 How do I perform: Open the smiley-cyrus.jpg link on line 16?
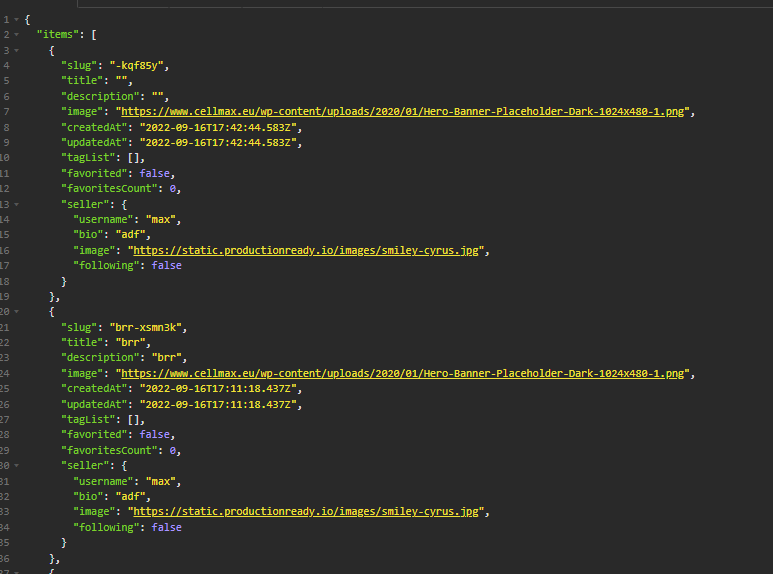click(312, 250)
